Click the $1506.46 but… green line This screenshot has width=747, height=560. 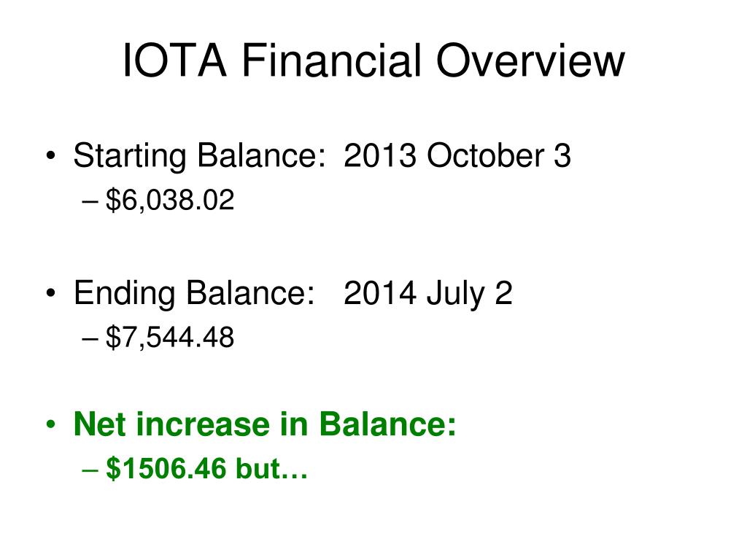[206, 468]
